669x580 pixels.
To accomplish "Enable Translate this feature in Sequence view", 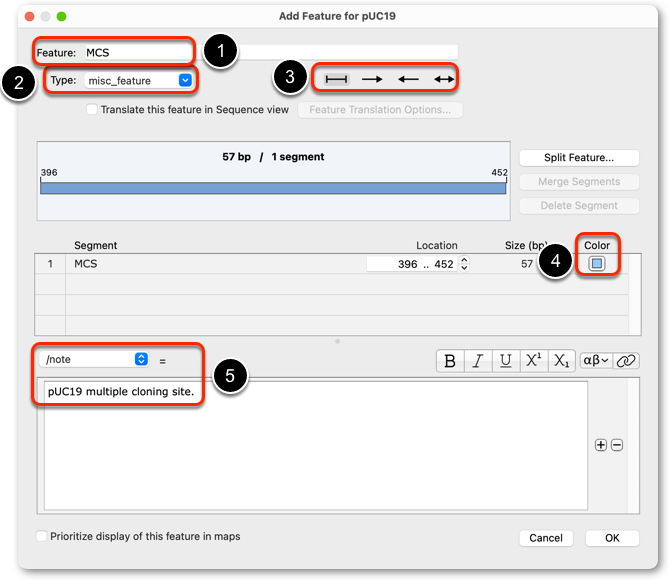I will pos(92,109).
